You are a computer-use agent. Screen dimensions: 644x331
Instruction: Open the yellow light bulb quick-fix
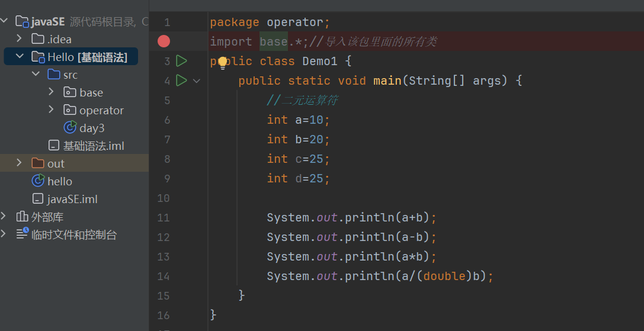tap(223, 63)
